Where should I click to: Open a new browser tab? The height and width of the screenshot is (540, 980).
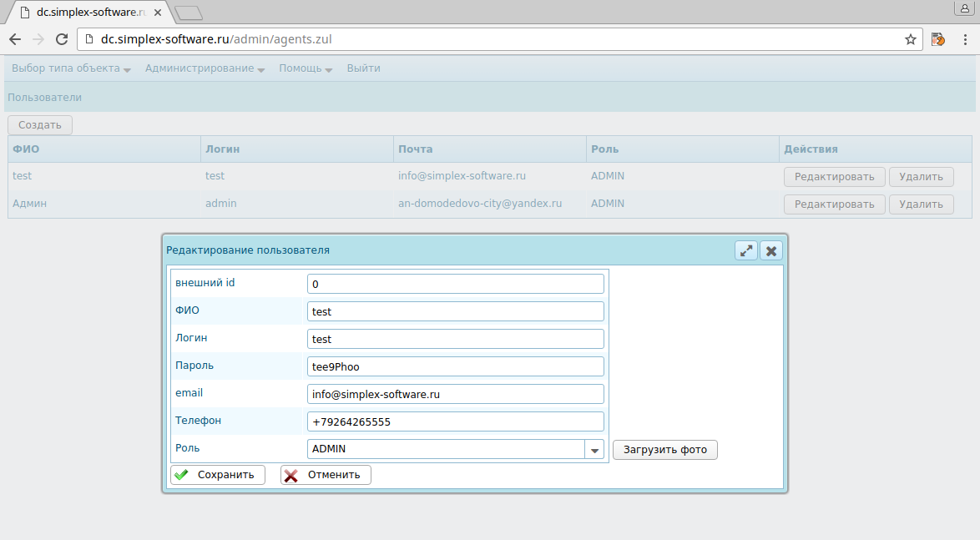189,13
